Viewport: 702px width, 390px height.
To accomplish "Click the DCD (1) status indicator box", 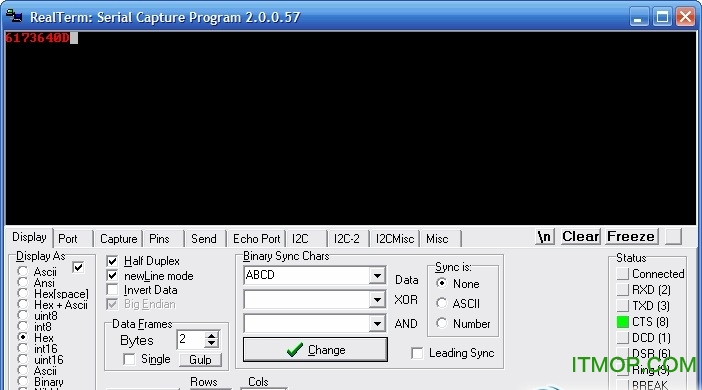I will point(622,338).
